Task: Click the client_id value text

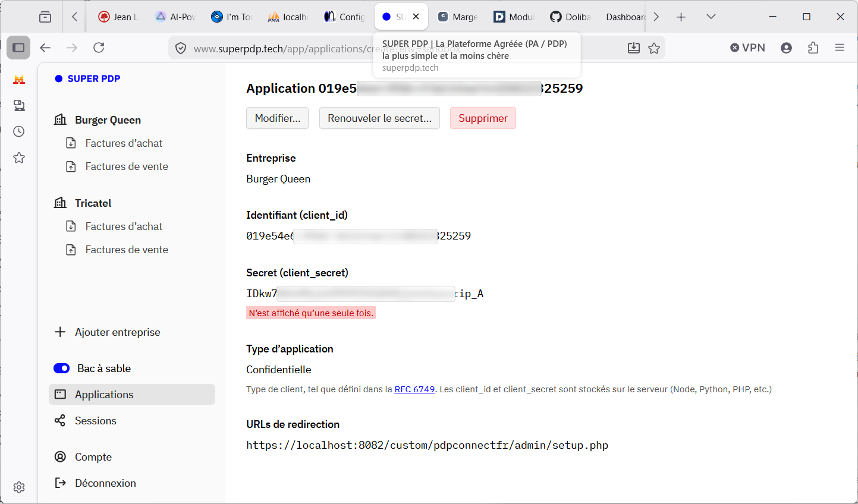Action: (359, 236)
